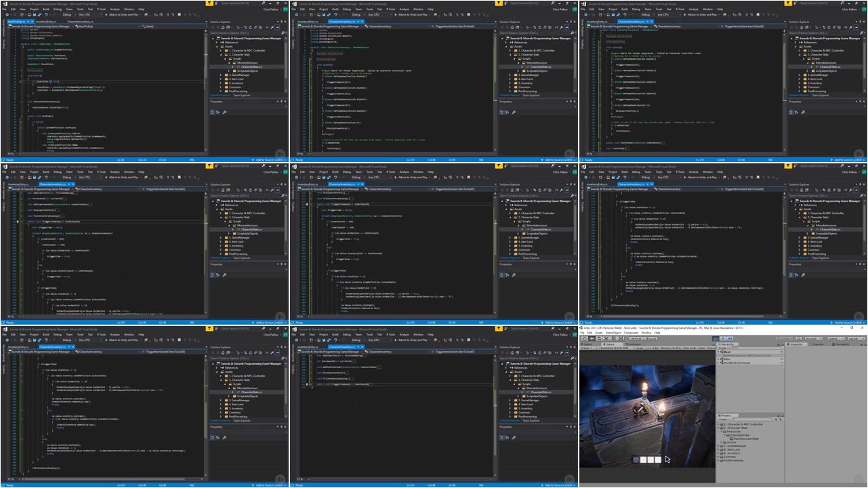
Task: Toggle Maximize On Play in Game view
Action: 671,348
